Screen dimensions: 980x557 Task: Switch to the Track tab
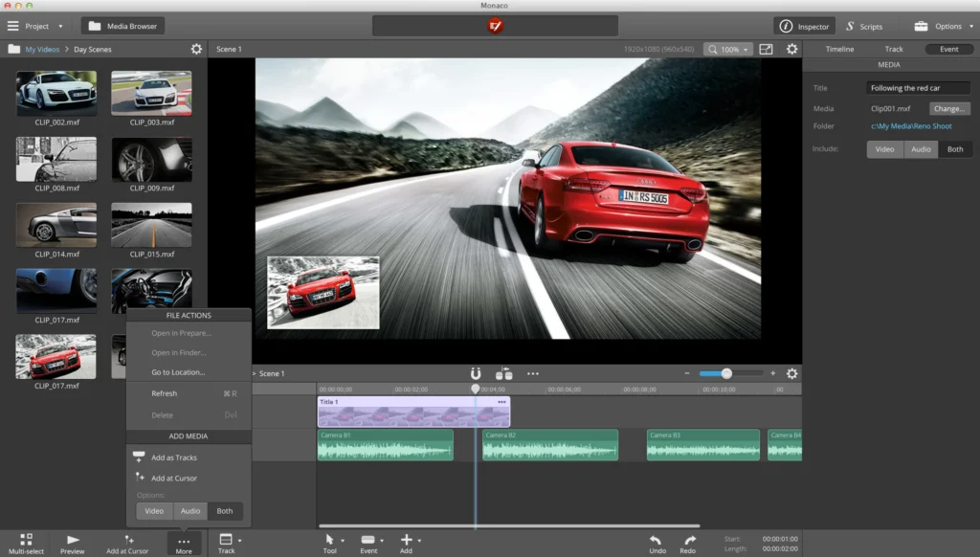coord(894,49)
